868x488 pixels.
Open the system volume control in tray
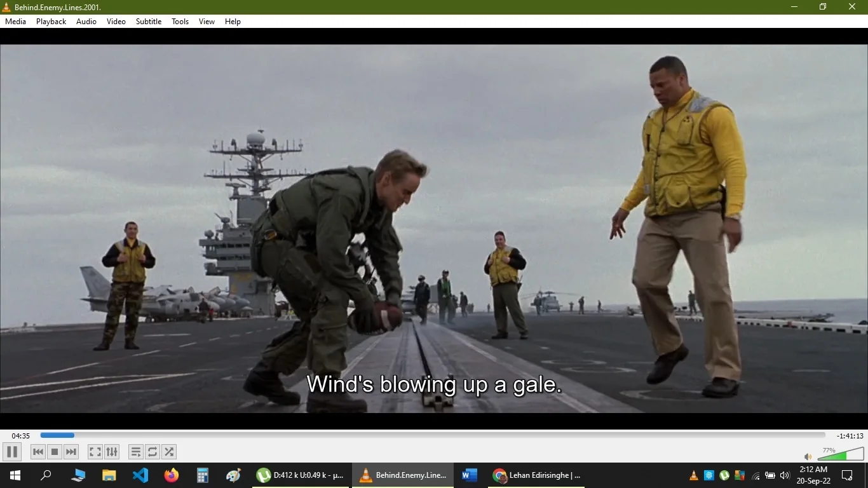coord(785,475)
